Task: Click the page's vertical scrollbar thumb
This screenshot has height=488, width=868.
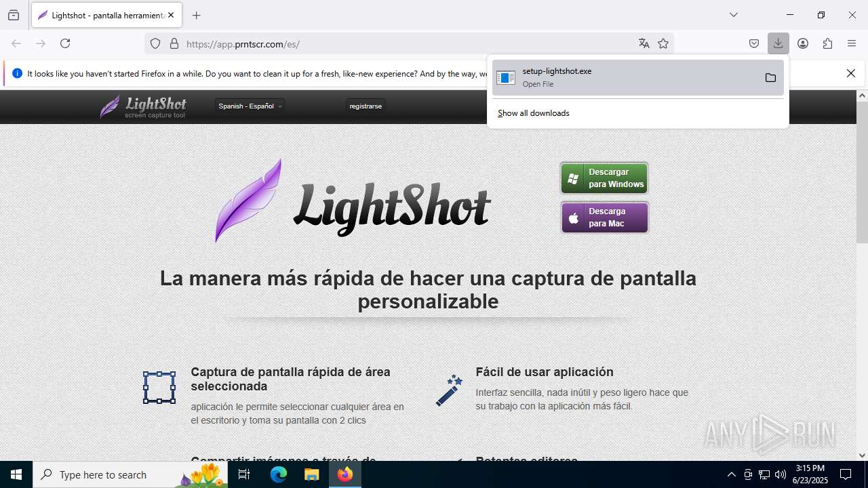Action: [862, 173]
